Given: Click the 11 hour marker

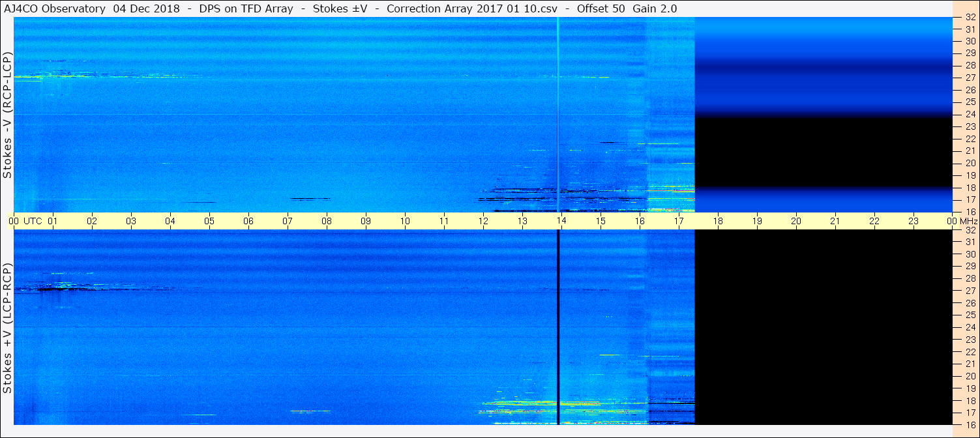Looking at the screenshot, I should [x=444, y=221].
